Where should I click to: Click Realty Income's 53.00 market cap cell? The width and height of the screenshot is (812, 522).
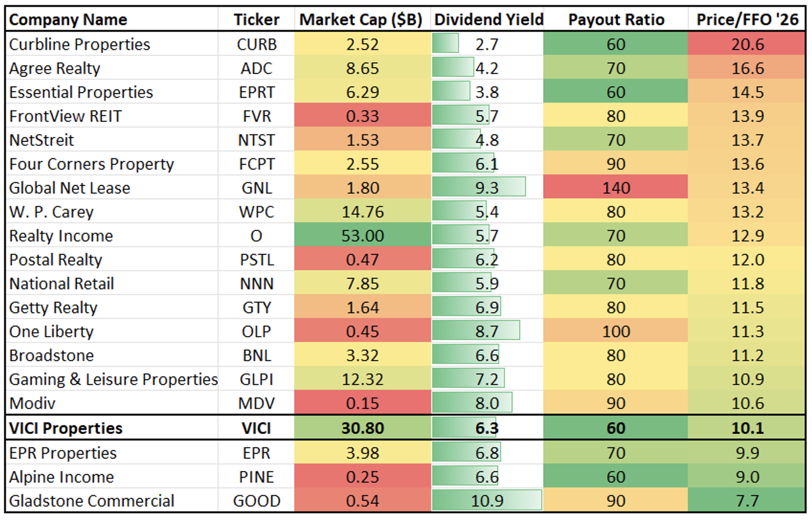coord(362,236)
